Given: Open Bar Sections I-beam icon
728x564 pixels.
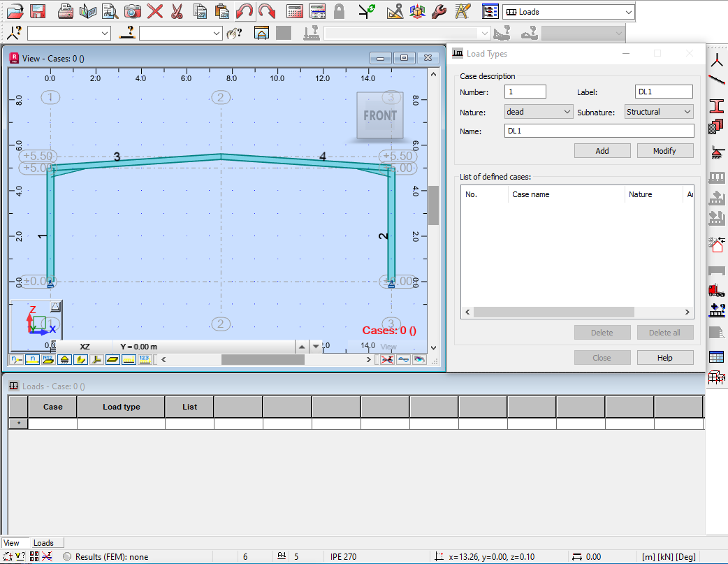Looking at the screenshot, I should click(x=716, y=106).
